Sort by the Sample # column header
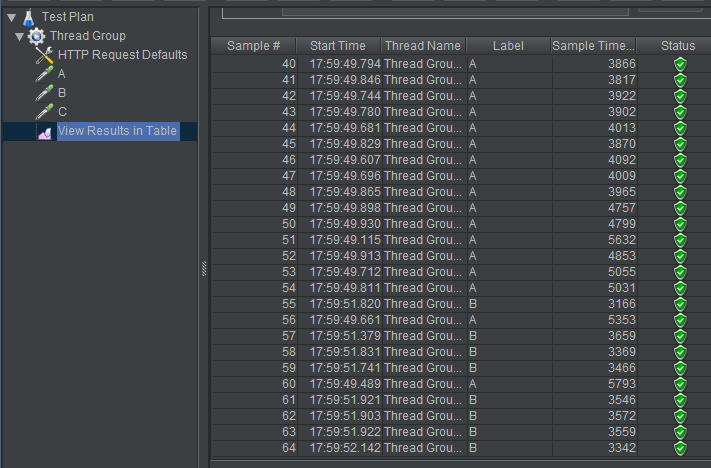711x468 pixels. (x=253, y=46)
